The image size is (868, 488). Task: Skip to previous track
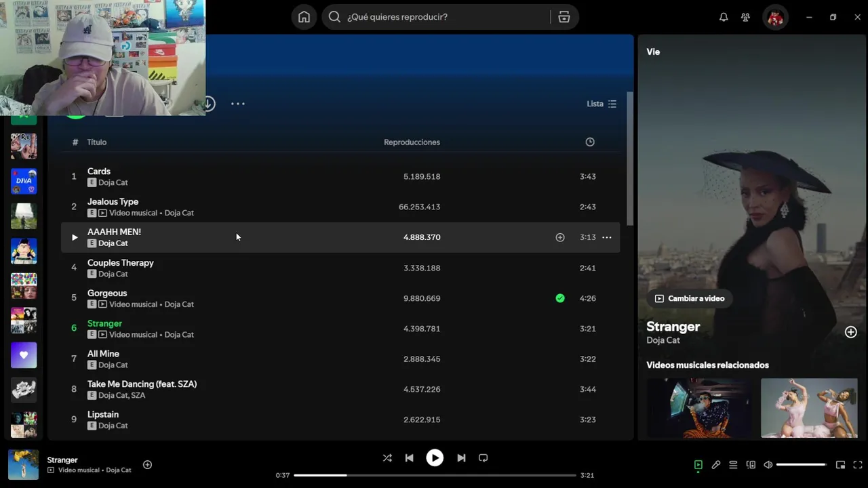click(409, 458)
